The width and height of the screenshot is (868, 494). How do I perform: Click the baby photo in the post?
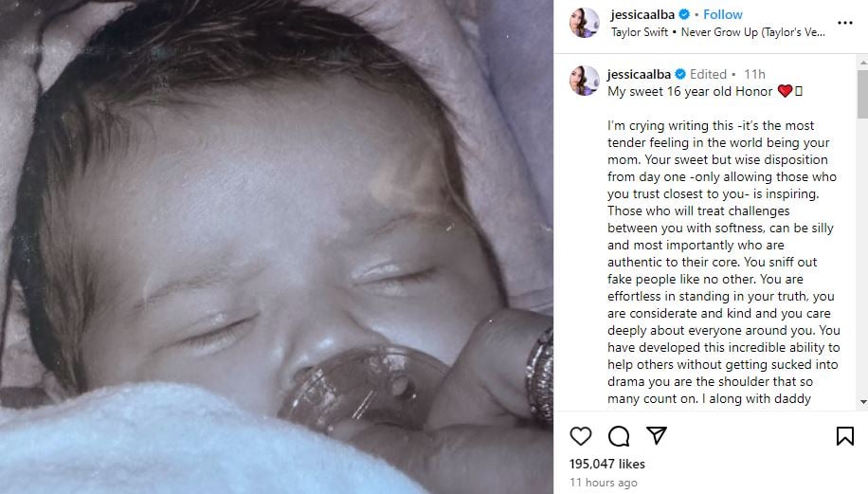tap(277, 247)
